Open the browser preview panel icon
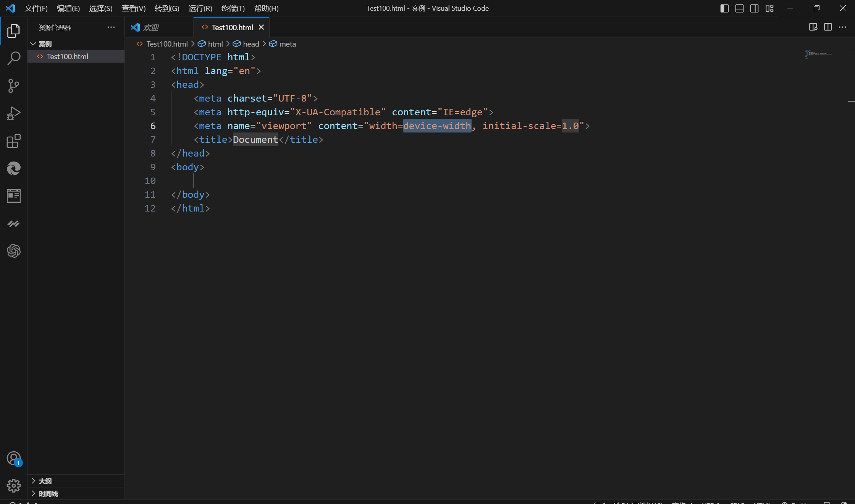The image size is (855, 504). coord(14,196)
